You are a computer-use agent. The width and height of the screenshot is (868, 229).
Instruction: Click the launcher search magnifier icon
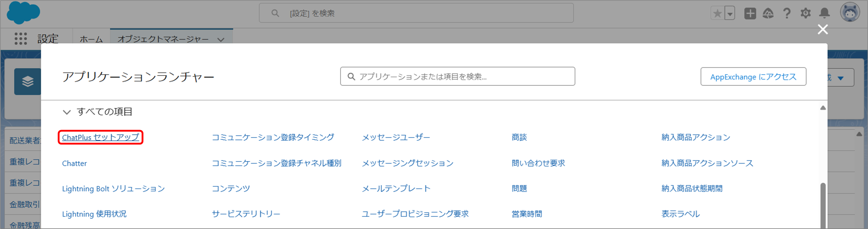[x=351, y=77]
